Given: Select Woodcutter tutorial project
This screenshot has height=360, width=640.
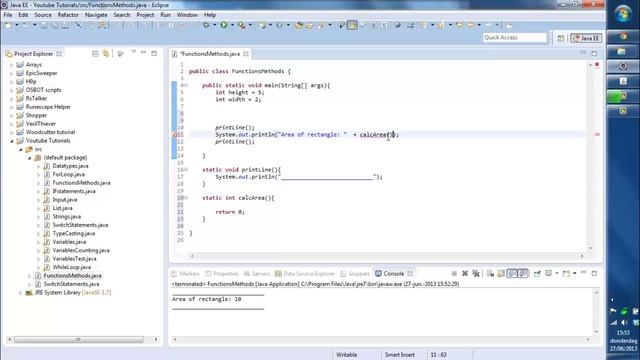Looking at the screenshot, I should point(50,132).
